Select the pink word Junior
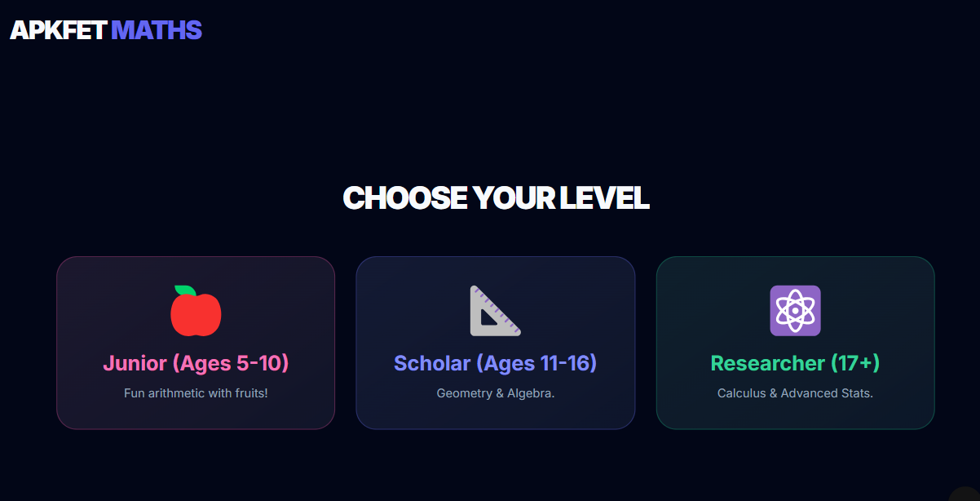 click(x=135, y=363)
